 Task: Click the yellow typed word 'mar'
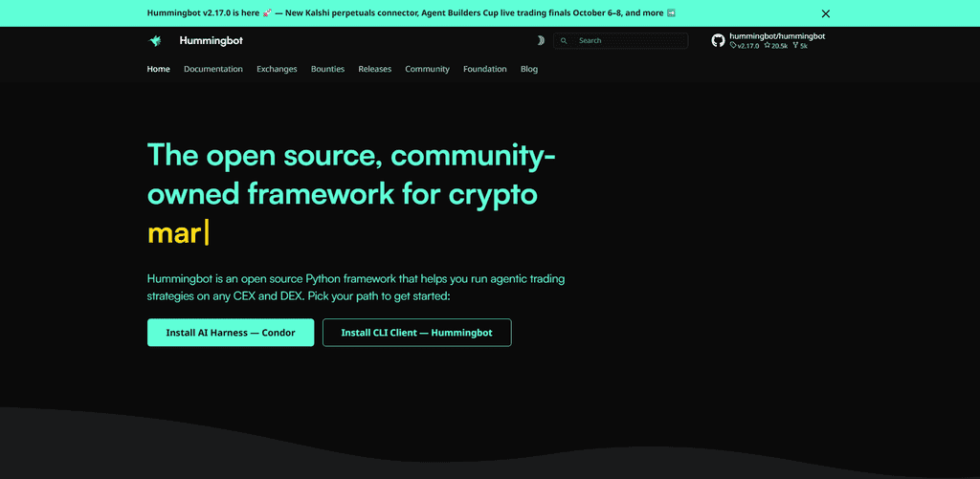(174, 233)
